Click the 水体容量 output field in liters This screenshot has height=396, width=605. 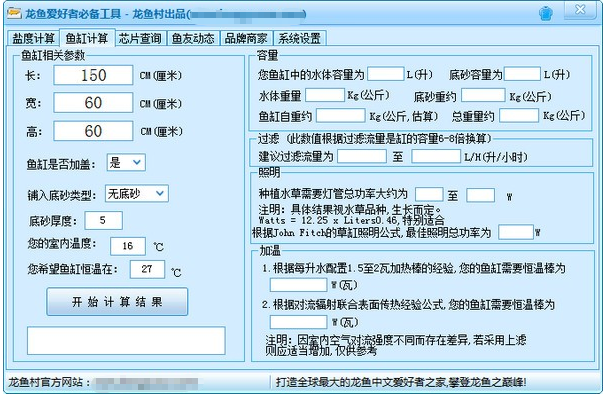[x=385, y=74]
